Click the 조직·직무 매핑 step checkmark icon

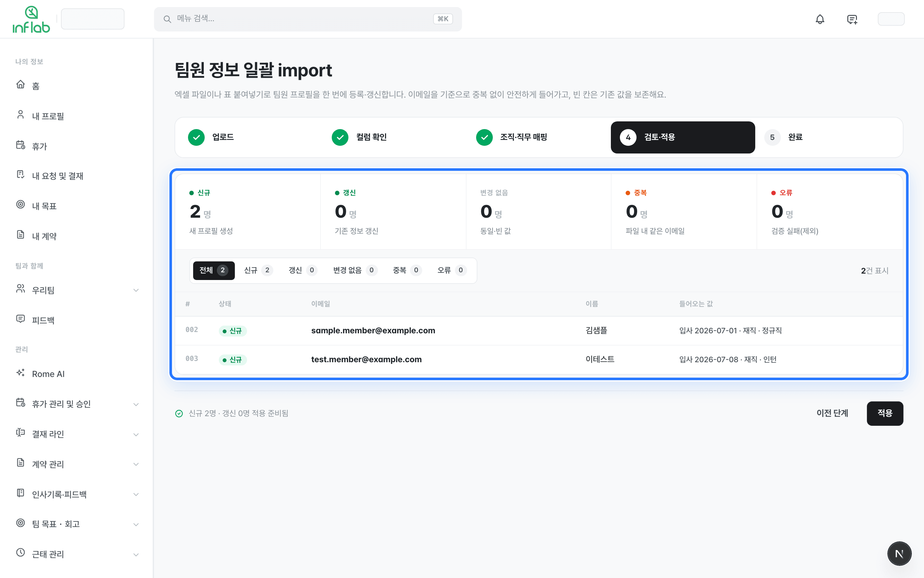[x=484, y=137]
